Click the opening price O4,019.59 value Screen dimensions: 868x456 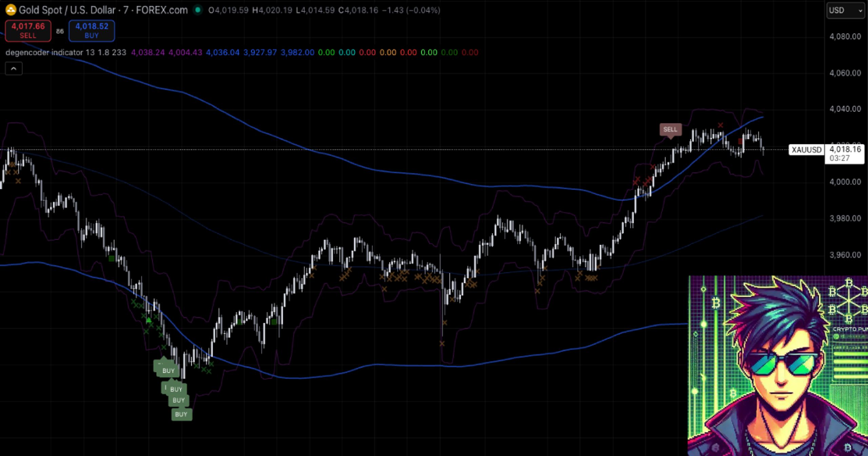pyautogui.click(x=228, y=10)
